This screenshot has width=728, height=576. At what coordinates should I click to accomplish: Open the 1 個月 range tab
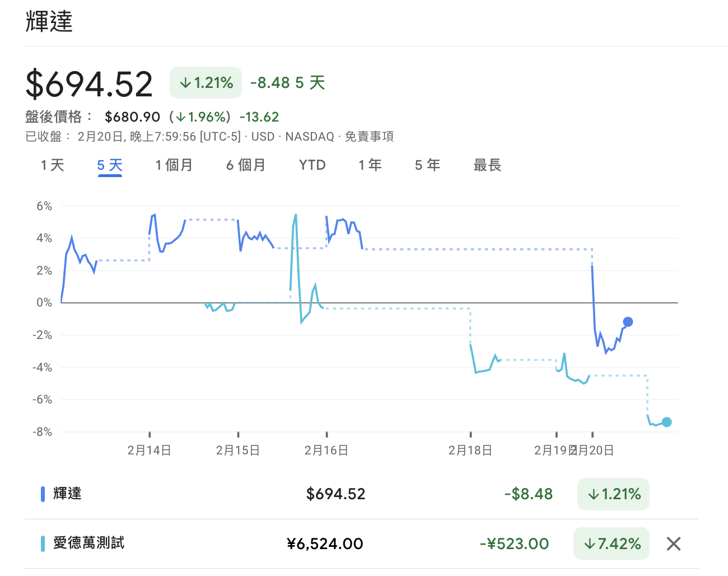click(174, 165)
